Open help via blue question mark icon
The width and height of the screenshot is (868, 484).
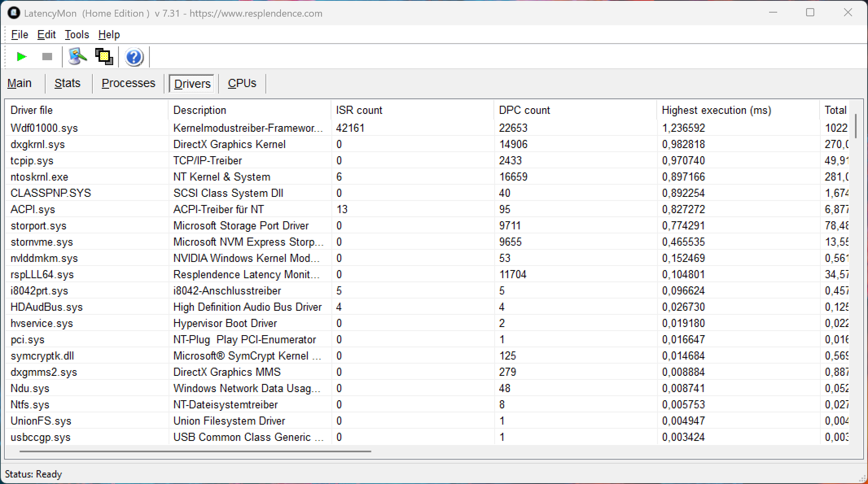pyautogui.click(x=134, y=57)
